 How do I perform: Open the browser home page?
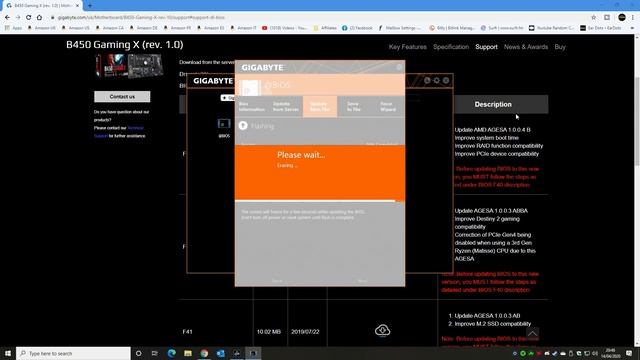click(39, 17)
